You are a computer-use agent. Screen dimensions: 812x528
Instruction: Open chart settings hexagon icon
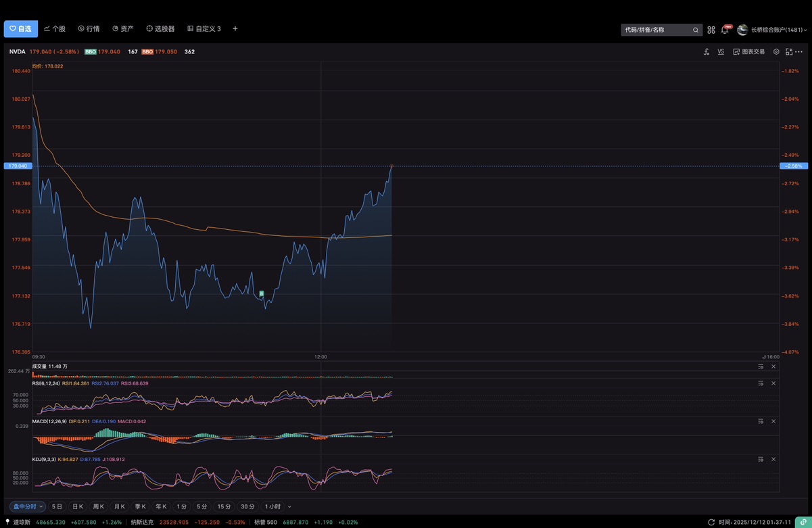(776, 51)
